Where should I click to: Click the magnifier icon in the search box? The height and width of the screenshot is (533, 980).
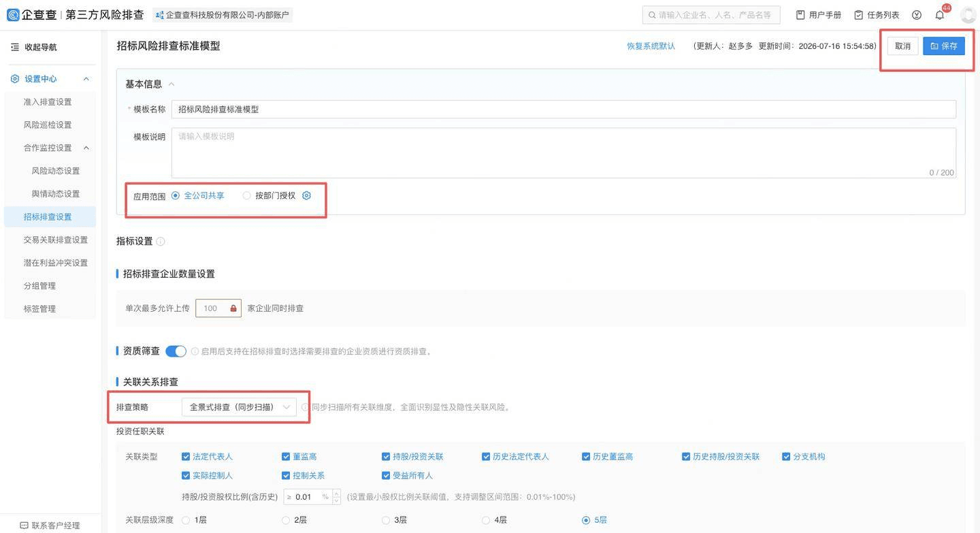pos(653,15)
